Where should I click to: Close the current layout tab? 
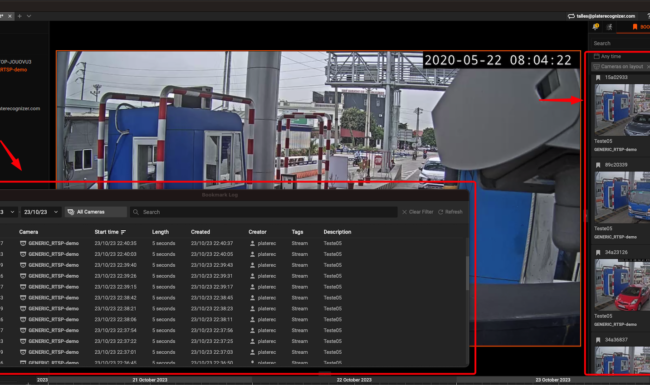pos(10,16)
